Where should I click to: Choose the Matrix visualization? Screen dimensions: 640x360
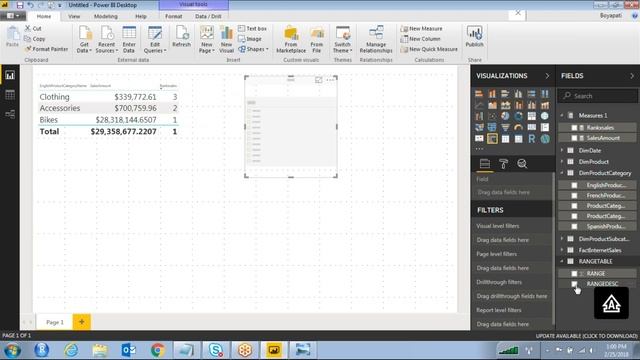[518, 139]
